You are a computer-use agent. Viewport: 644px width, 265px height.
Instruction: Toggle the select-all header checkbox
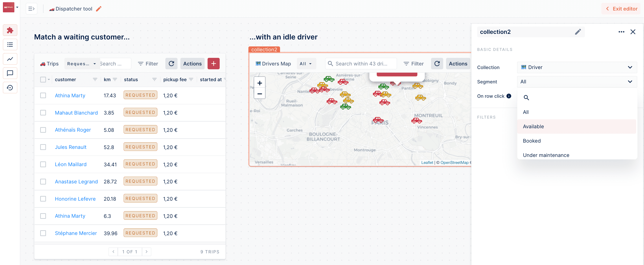tap(43, 79)
